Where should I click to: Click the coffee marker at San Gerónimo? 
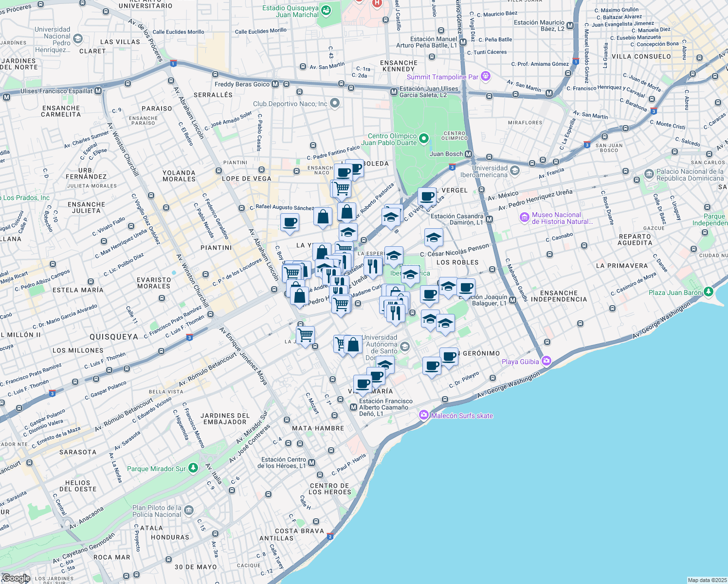[449, 357]
